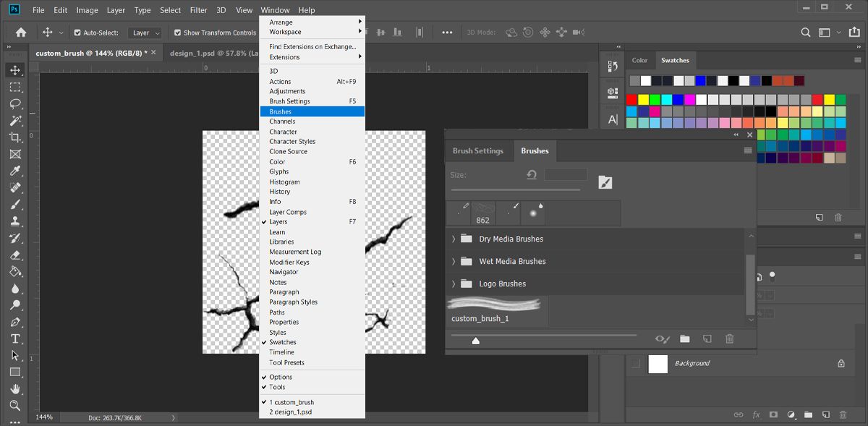Toggle visibility of the Background layer
Screen dimensions: 868x426
click(x=636, y=363)
